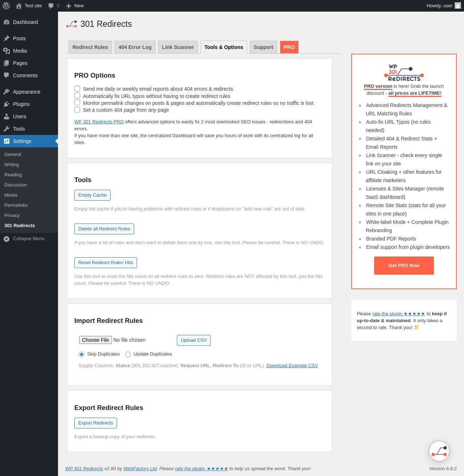Click Choose File button
This screenshot has width=464, height=476.
click(x=95, y=340)
